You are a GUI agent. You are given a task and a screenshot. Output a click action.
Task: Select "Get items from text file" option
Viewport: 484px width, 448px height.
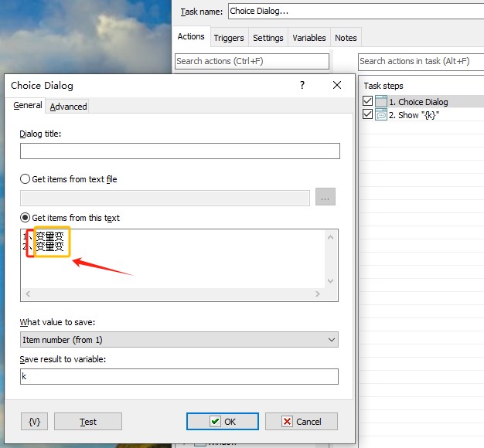pyautogui.click(x=26, y=179)
